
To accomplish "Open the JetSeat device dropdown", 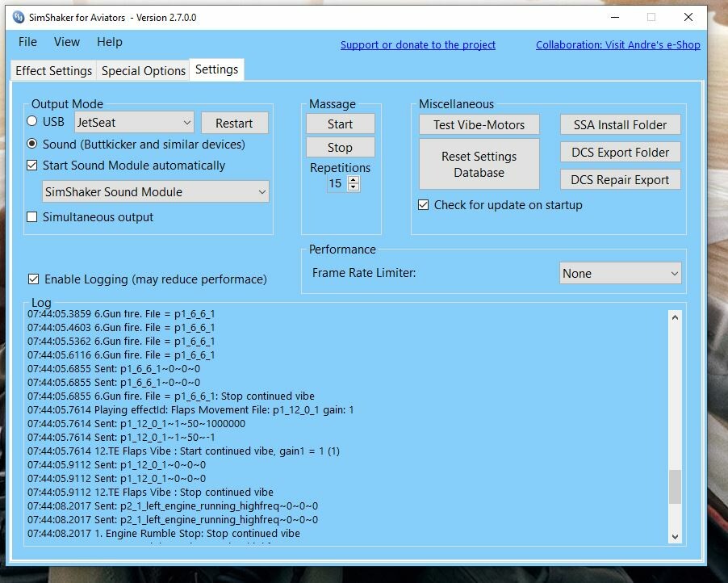I will [x=134, y=123].
